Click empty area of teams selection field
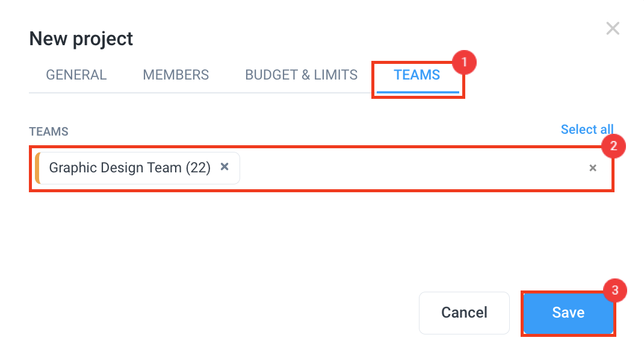Screen dimensions: 644x364 pyautogui.click(x=410, y=168)
